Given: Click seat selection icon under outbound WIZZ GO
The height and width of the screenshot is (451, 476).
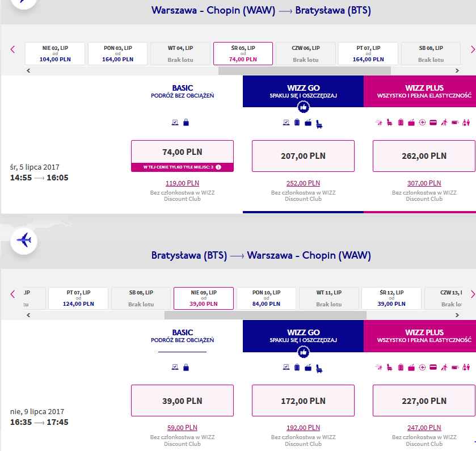Looking at the screenshot, I should pos(319,124).
